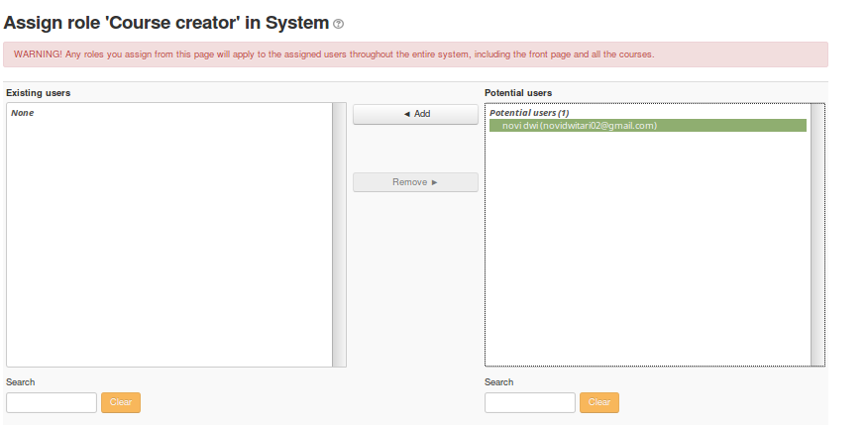Click the Potential users list scrollbar
Viewport: 868px width, 425px height.
coord(817,234)
